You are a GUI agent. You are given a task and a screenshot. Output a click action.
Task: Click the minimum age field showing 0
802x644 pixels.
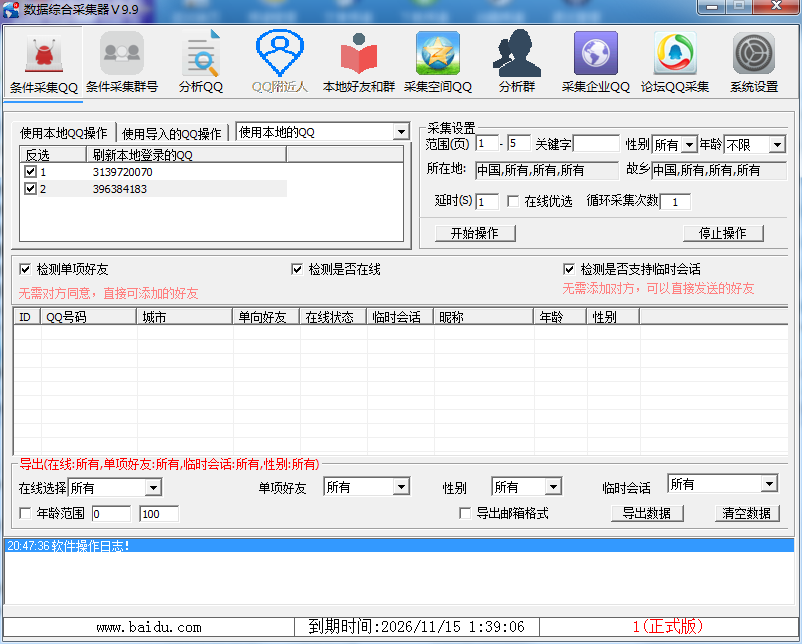(111, 514)
